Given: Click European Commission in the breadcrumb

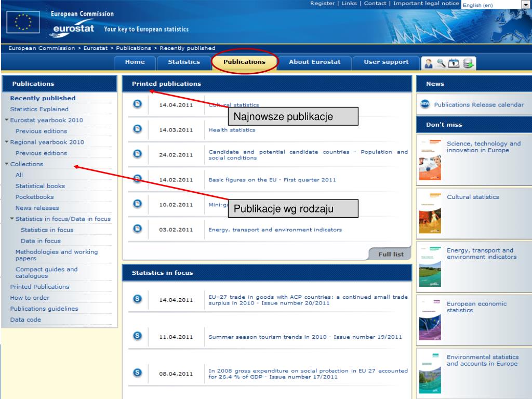Looking at the screenshot, I should tap(42, 48).
